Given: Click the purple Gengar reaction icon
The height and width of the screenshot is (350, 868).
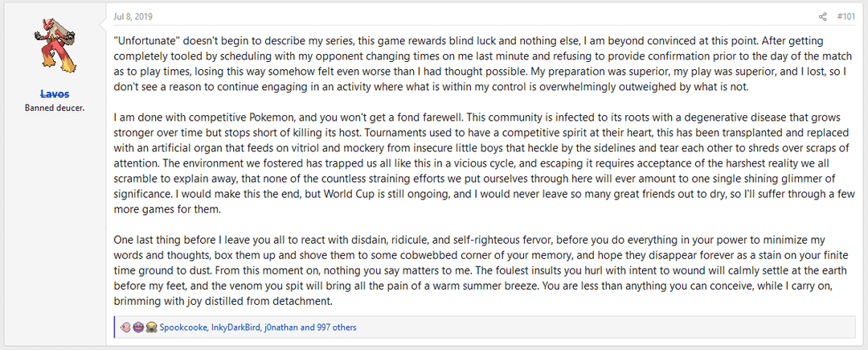Looking at the screenshot, I should click(137, 327).
